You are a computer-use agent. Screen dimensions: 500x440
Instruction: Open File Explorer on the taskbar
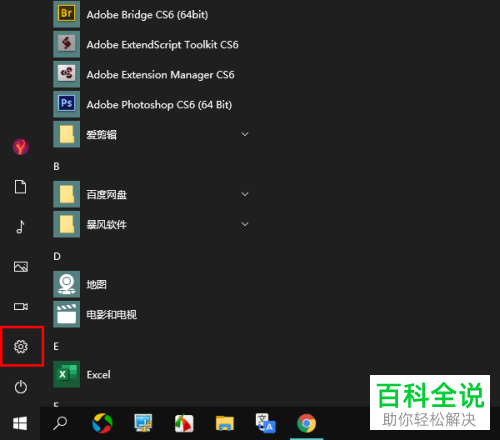click(x=225, y=424)
